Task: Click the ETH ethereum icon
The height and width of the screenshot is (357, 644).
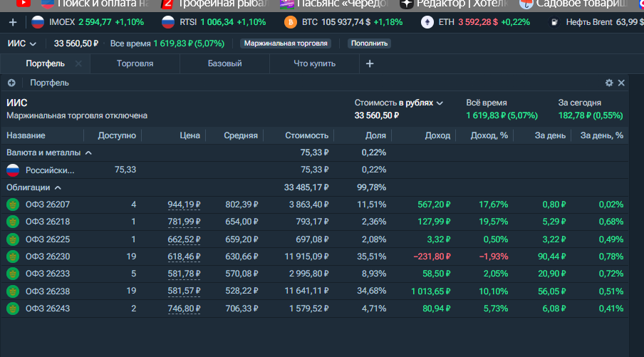Action: click(427, 22)
